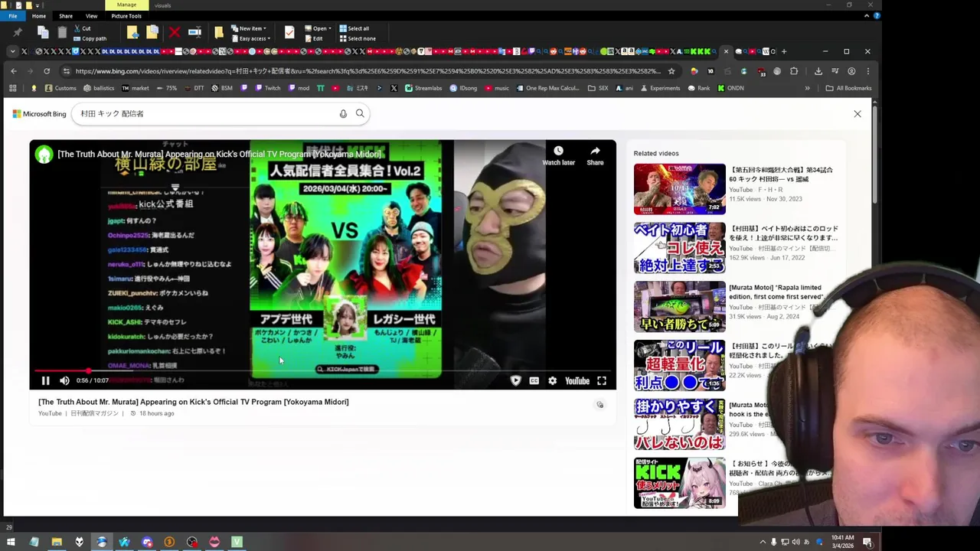The height and width of the screenshot is (551, 980).
Task: Open browser three-dot menu
Action: (867, 71)
